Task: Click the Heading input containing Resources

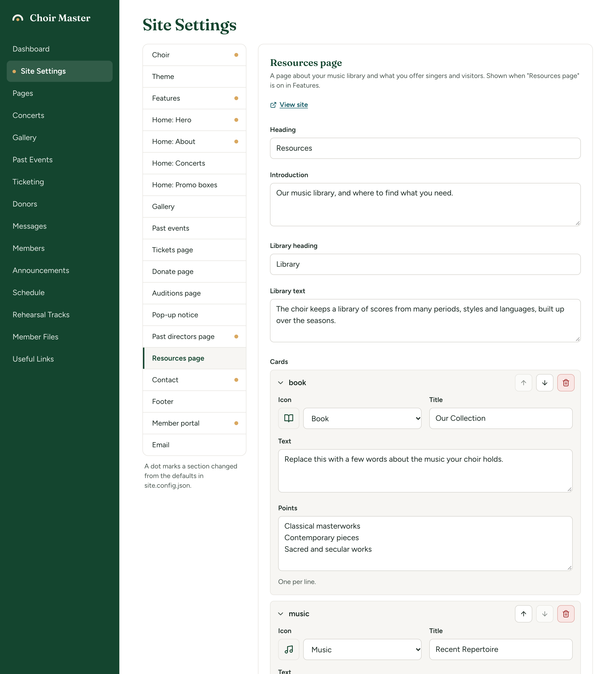Action: coord(425,149)
